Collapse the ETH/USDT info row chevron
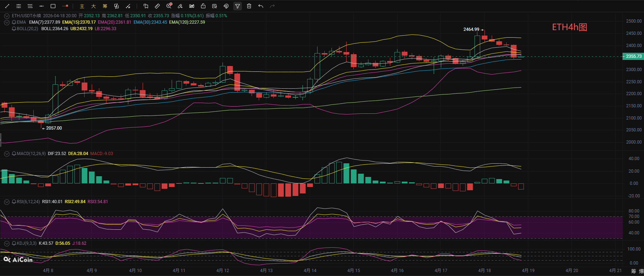 click(x=6, y=16)
